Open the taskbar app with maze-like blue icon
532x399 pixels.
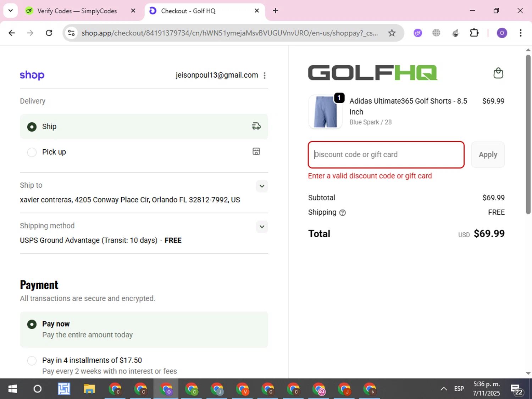(64, 389)
